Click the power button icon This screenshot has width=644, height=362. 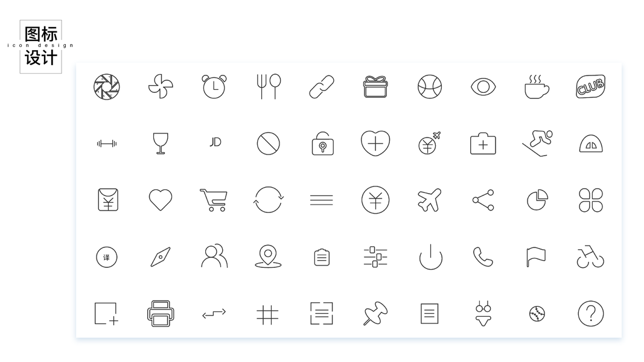[430, 257]
